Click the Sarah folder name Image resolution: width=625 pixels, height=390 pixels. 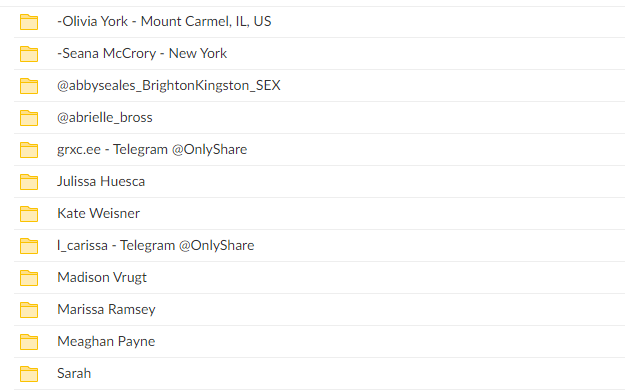tap(74, 373)
